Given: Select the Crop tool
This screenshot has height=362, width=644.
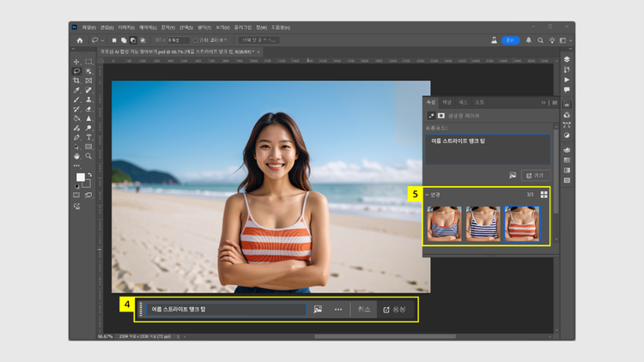Looking at the screenshot, I should pyautogui.click(x=76, y=81).
